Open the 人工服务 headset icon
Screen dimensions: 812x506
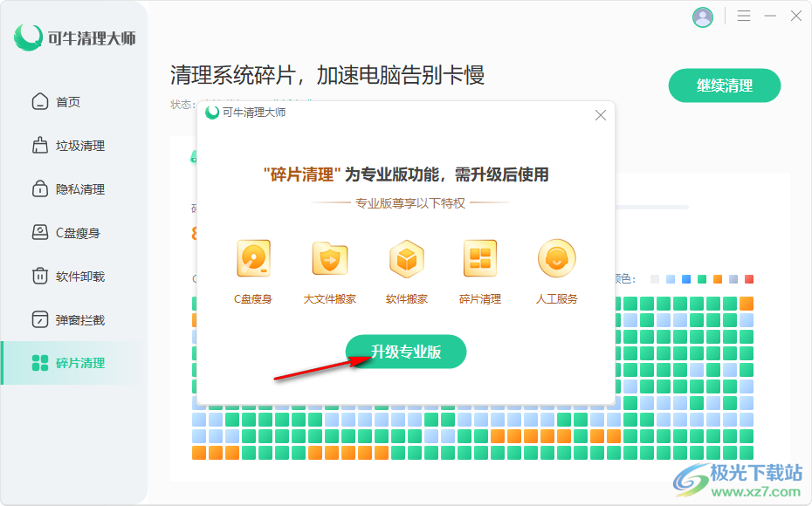point(556,259)
